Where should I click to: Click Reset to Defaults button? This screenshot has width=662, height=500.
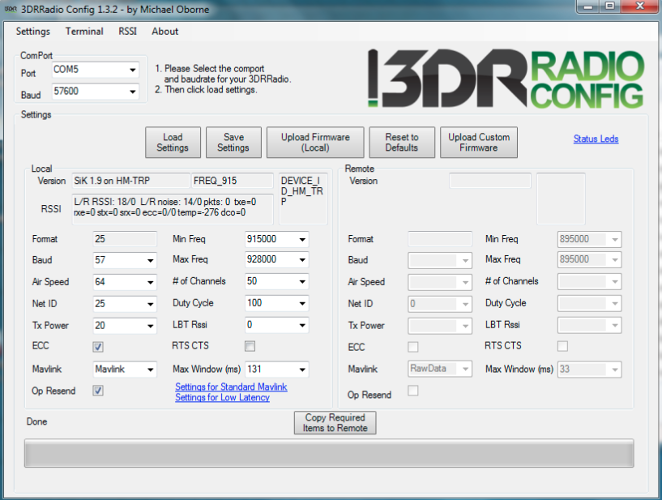[402, 142]
